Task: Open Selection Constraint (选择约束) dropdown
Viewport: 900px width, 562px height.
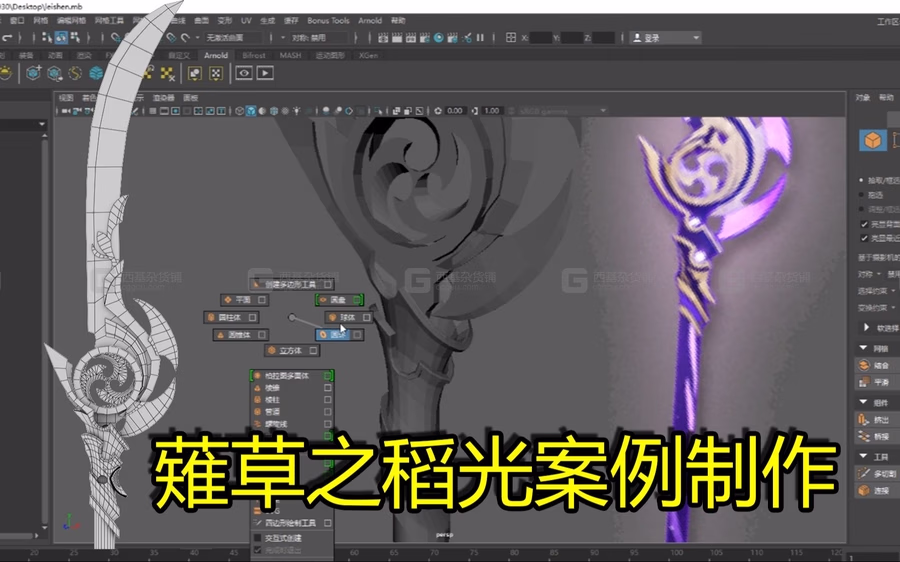Action: 877,291
